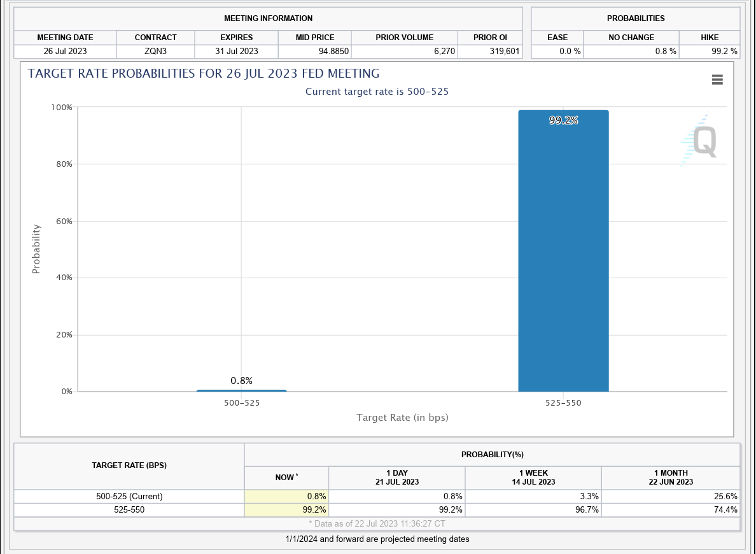Click the HIKE probability header
The width and height of the screenshot is (756, 554).
[x=710, y=38]
